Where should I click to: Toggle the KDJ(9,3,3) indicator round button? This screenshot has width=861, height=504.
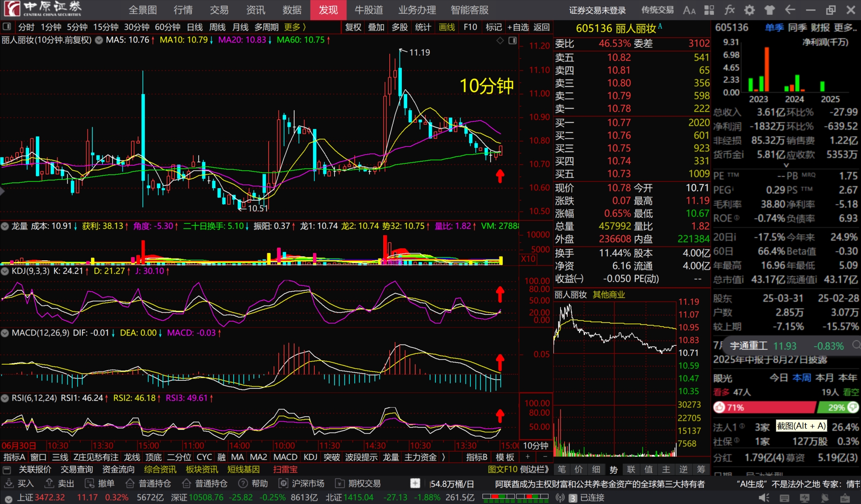(x=5, y=271)
